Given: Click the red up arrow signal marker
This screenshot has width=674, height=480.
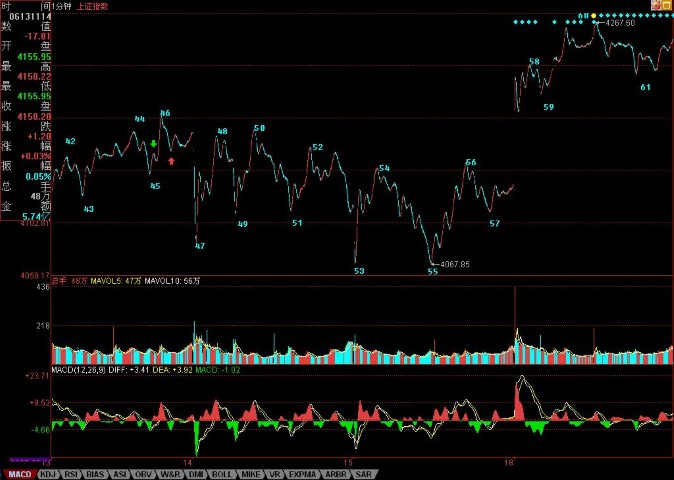Looking at the screenshot, I should [172, 159].
